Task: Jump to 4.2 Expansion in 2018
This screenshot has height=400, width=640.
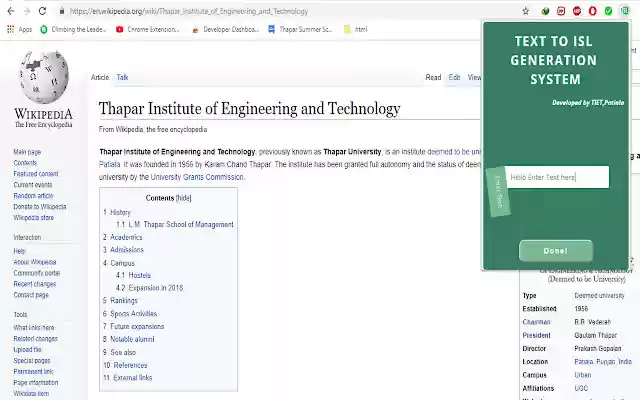Action: 149,288
